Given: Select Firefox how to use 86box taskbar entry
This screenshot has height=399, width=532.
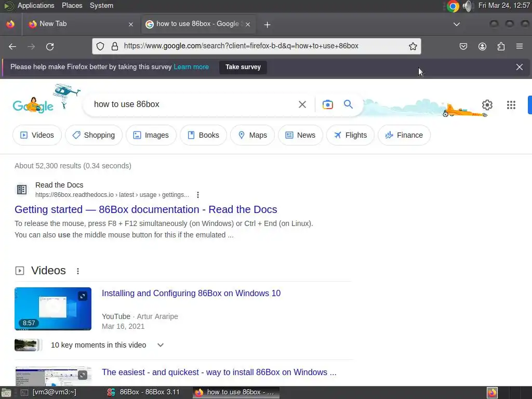Looking at the screenshot, I should pyautogui.click(x=236, y=392).
